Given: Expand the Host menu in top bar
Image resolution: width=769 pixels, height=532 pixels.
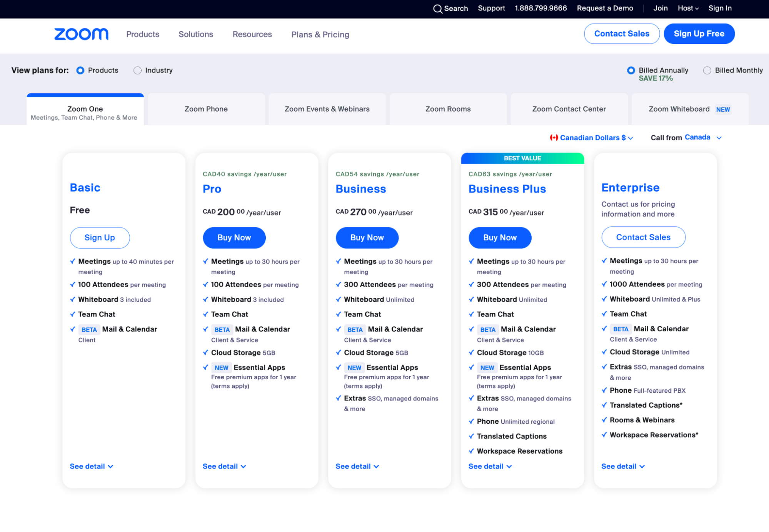Looking at the screenshot, I should 688,8.
